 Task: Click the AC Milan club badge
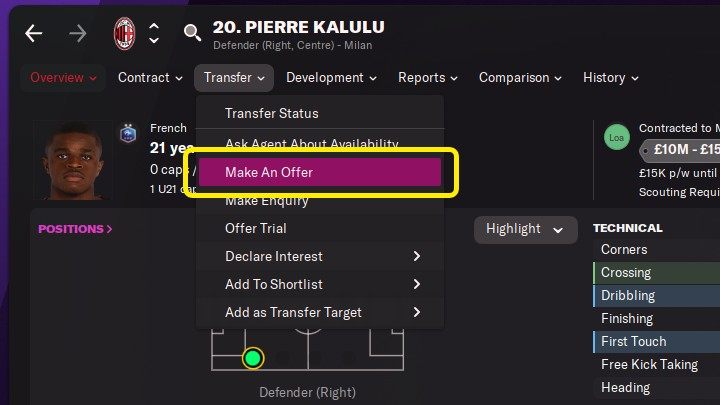pyautogui.click(x=124, y=33)
